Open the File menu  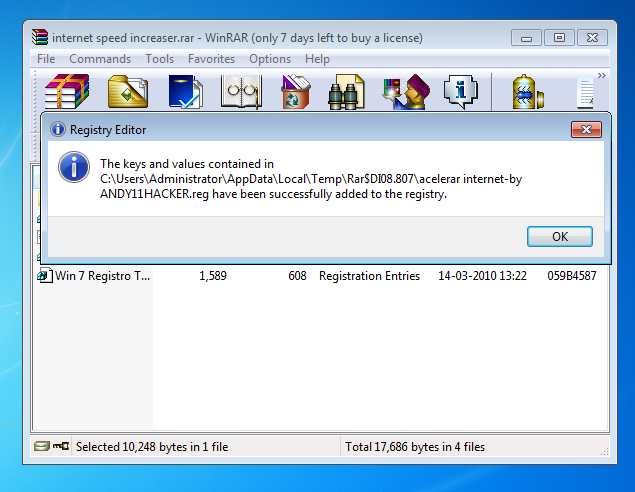(46, 59)
